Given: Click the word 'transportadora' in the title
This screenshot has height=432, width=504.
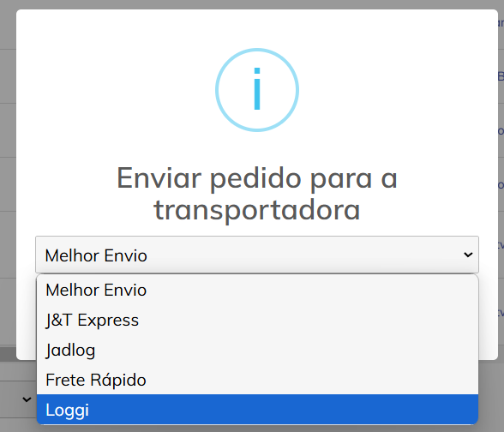Looking at the screenshot, I should pos(257,210).
